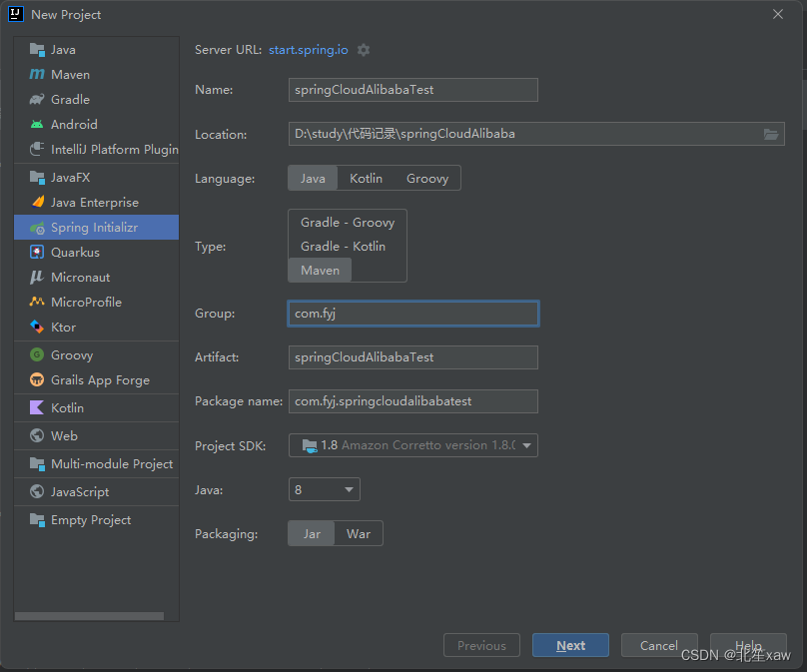Open the Multi-module Project folder icon
The width and height of the screenshot is (807, 672).
pos(37,463)
